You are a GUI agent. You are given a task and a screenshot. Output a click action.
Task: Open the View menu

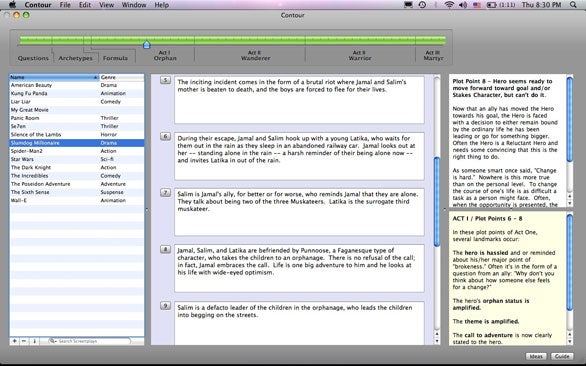pyautogui.click(x=106, y=5)
